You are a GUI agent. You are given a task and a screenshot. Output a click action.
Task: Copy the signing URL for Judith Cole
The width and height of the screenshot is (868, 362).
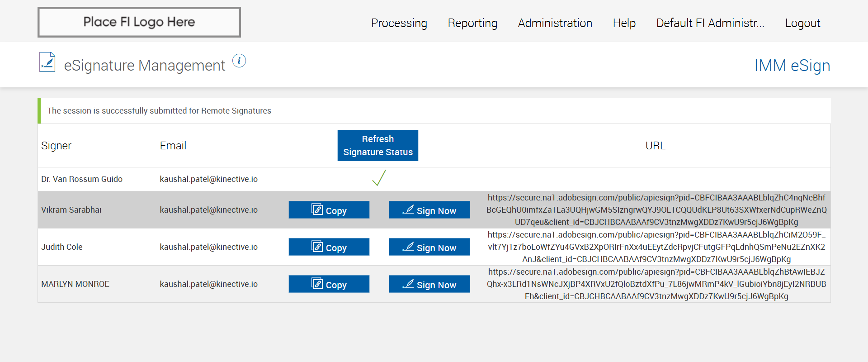coord(329,247)
